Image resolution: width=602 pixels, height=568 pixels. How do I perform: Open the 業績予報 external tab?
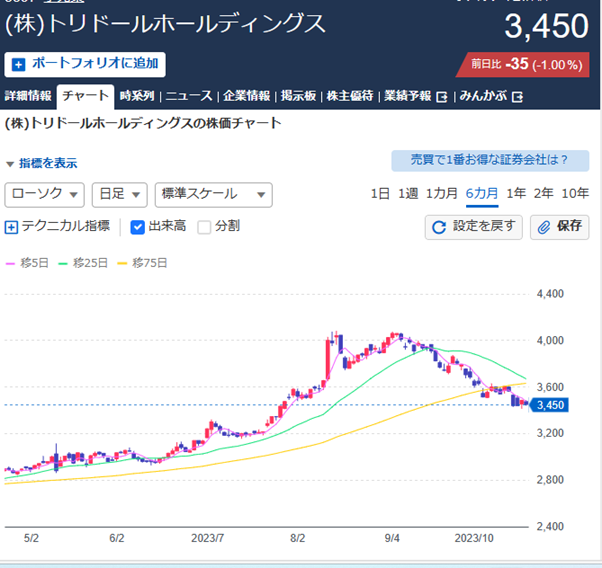pos(415,96)
